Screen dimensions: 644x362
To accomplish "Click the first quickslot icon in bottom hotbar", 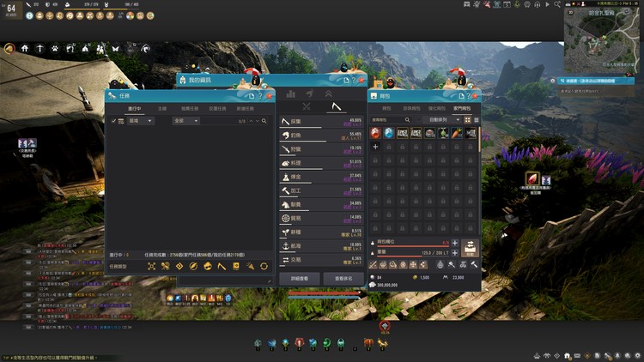I will tap(258, 342).
